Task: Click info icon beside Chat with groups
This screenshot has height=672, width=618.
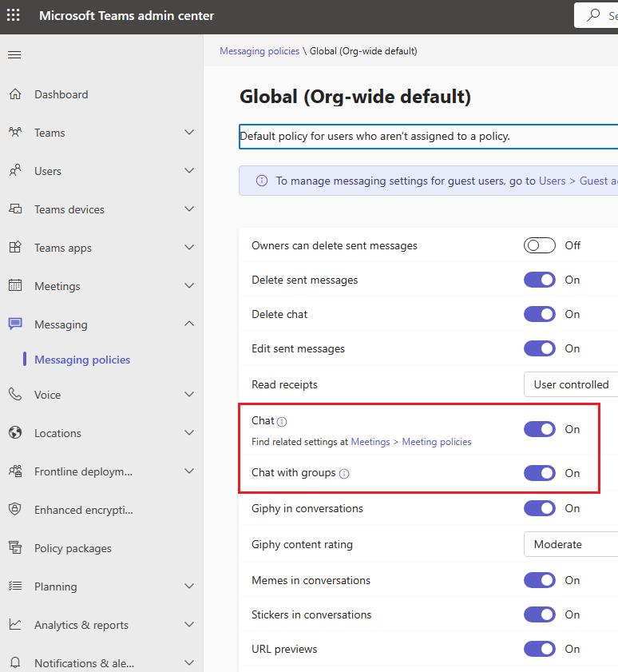Action: (x=344, y=474)
